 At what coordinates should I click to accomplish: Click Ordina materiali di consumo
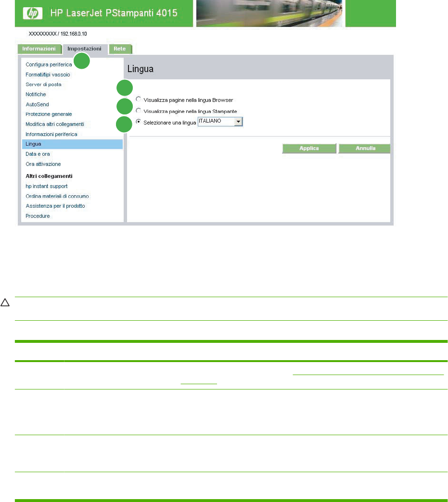tap(57, 196)
